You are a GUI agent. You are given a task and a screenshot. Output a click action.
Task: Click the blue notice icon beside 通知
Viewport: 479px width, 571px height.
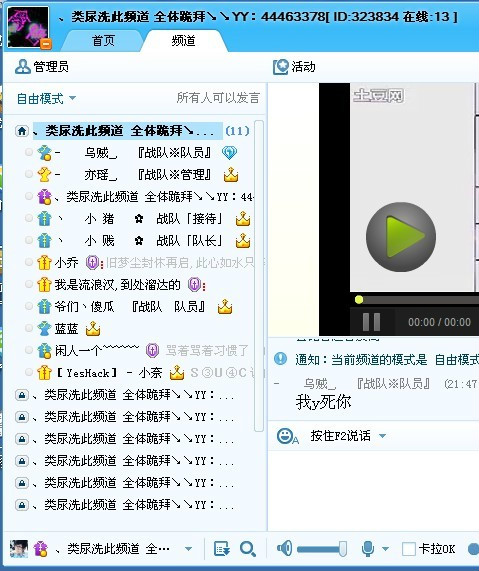pos(280,359)
